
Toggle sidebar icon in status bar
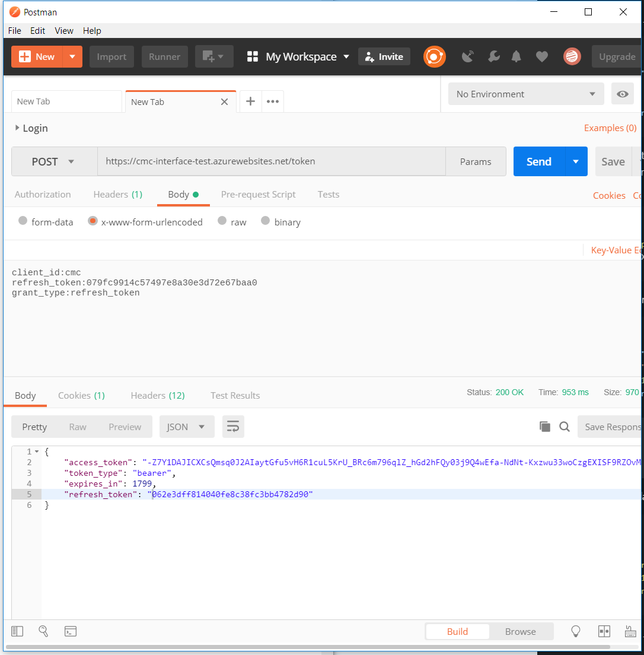tap(17, 631)
